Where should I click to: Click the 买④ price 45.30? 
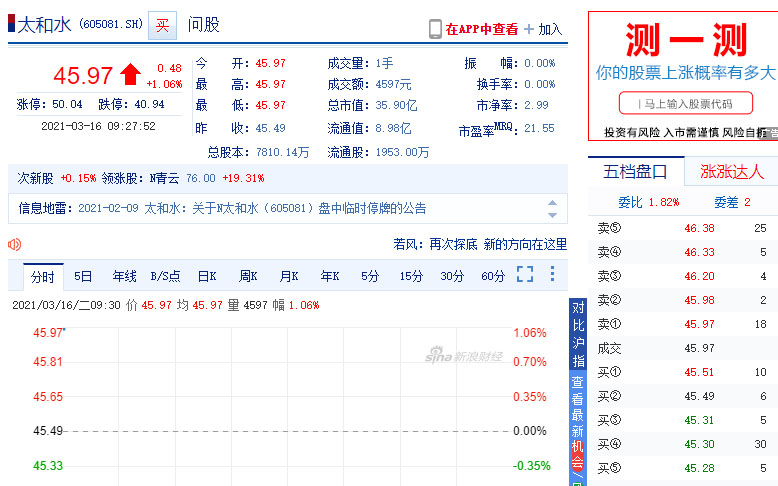[x=700, y=444]
